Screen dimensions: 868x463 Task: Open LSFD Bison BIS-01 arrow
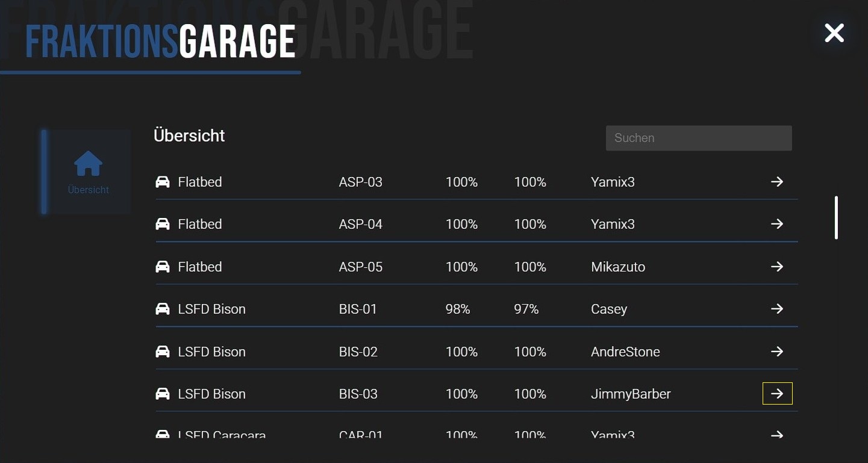click(x=777, y=309)
